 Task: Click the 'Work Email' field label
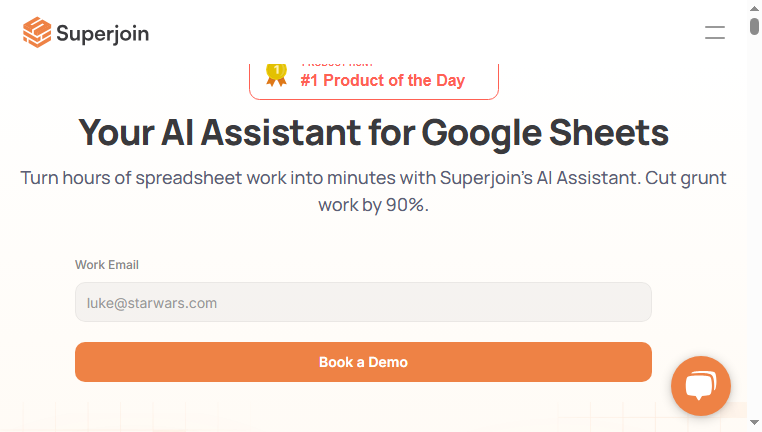[x=107, y=265]
